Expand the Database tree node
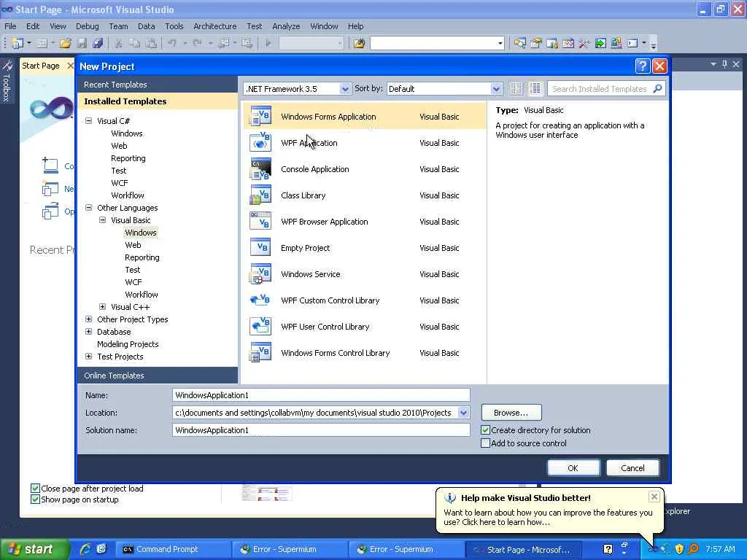Screen dimensions: 747x560 pyautogui.click(x=88, y=331)
